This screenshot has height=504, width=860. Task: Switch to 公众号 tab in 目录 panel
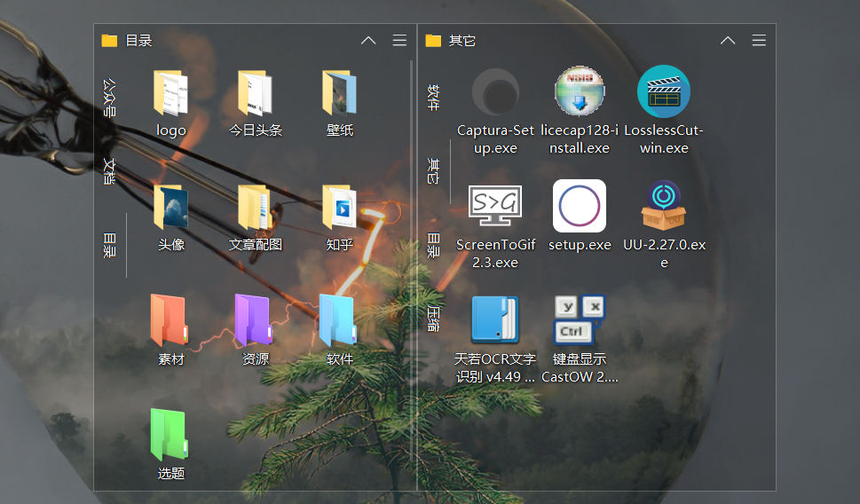click(110, 98)
